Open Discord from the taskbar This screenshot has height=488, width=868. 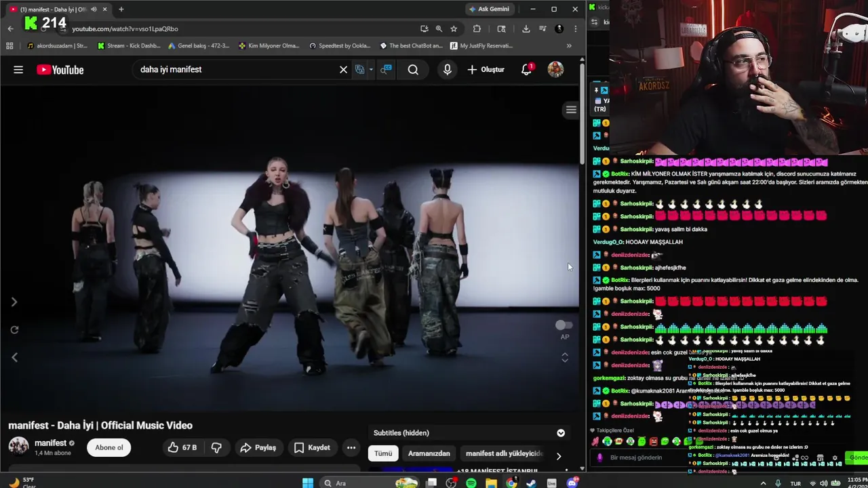pyautogui.click(x=572, y=483)
